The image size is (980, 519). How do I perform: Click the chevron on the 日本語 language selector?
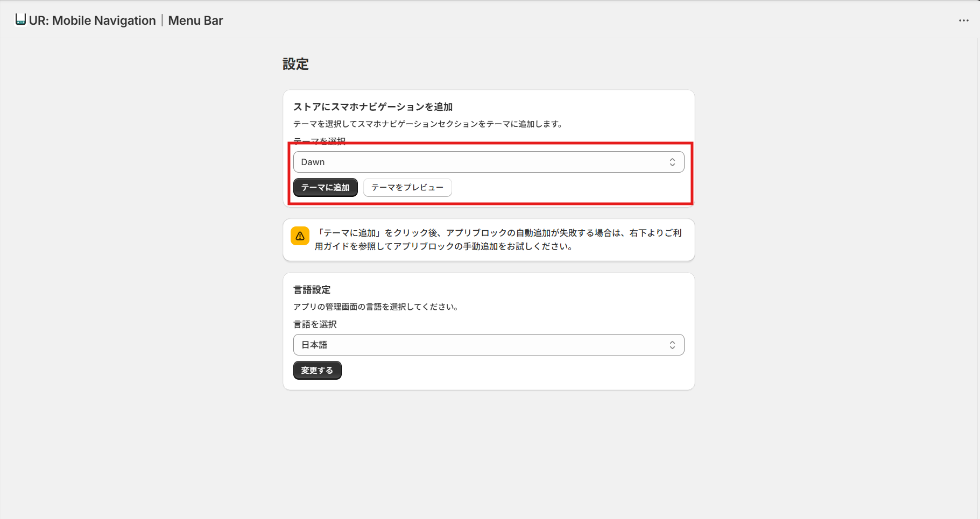(x=672, y=345)
